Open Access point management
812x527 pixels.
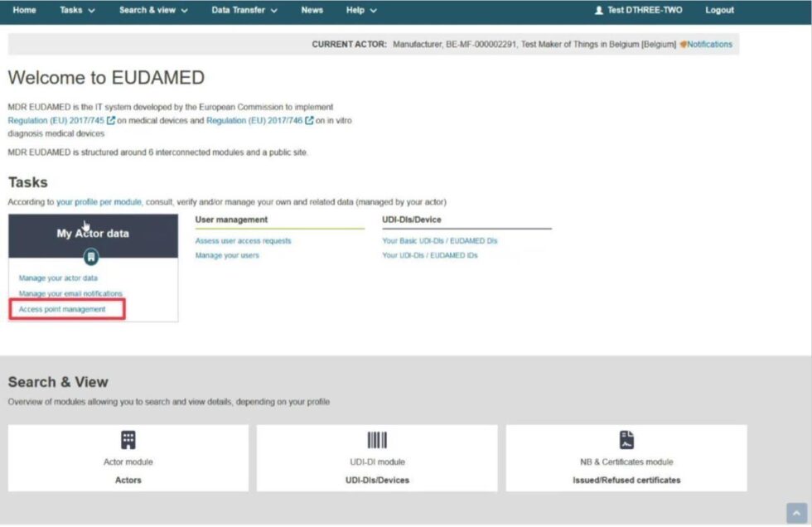click(x=63, y=308)
